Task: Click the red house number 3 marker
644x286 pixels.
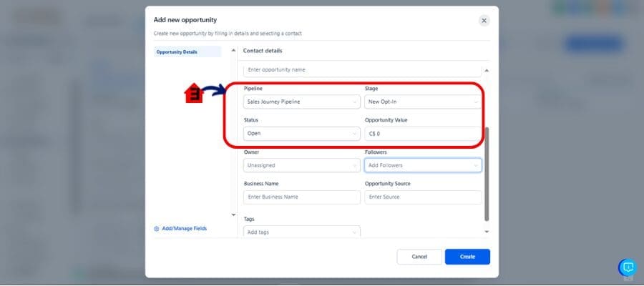Action: [x=193, y=93]
